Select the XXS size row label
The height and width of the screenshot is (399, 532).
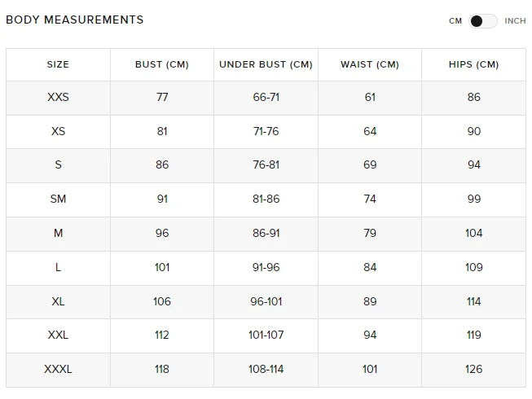pyautogui.click(x=58, y=97)
